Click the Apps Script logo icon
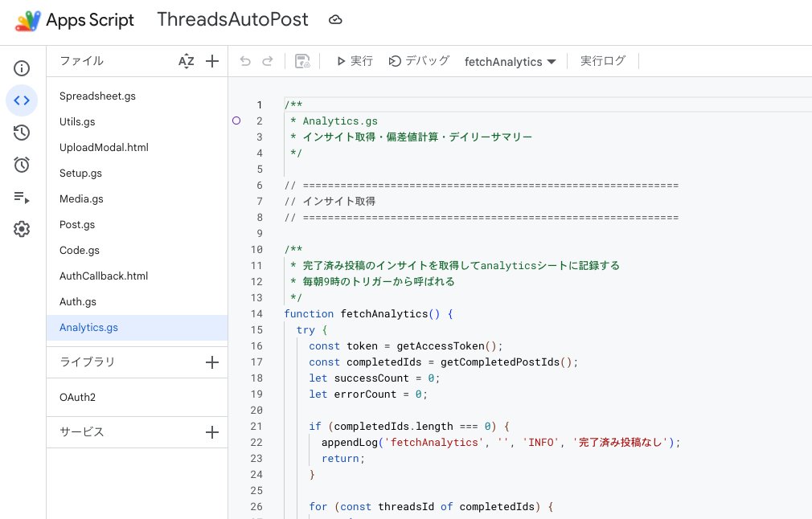 coord(28,21)
